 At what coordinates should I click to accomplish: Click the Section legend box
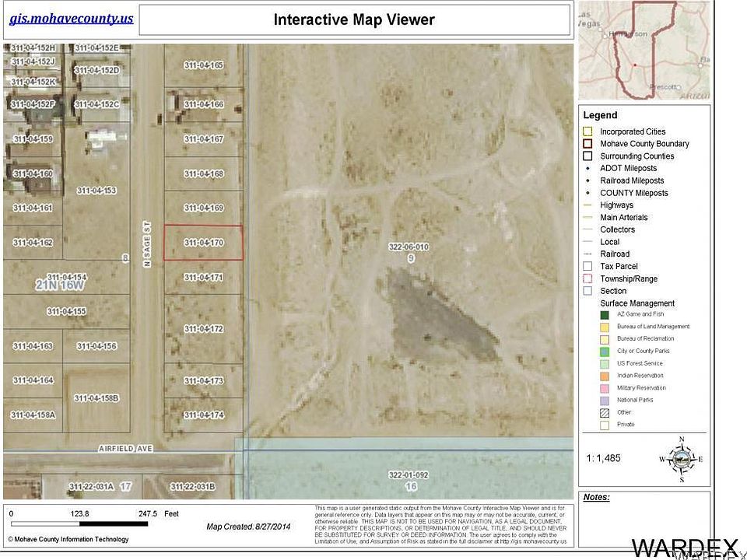588,291
